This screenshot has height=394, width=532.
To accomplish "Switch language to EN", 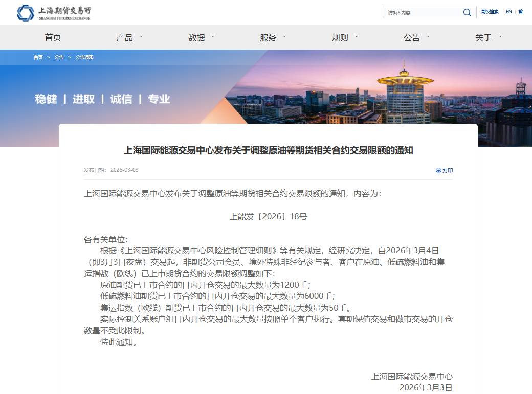I will 508,12.
